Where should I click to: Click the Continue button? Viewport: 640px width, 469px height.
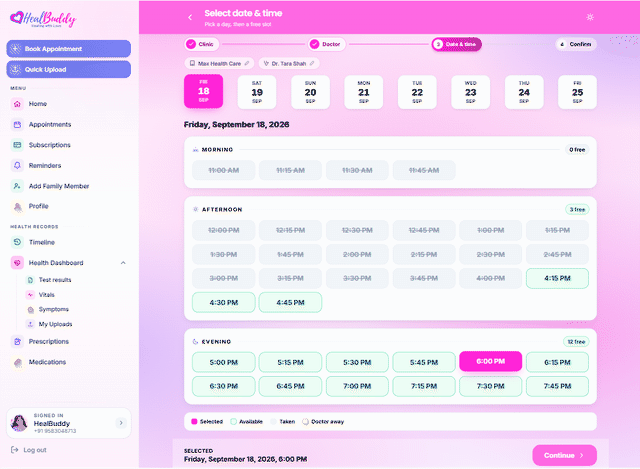pyautogui.click(x=564, y=455)
